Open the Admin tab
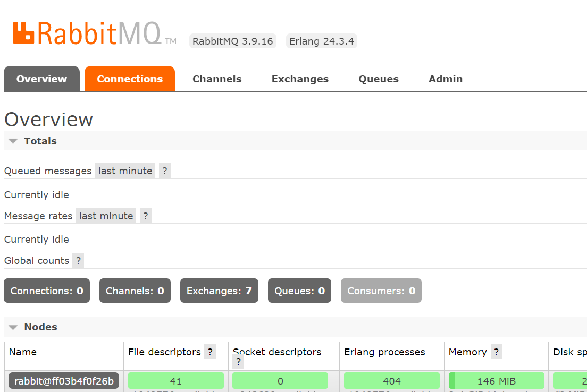Screen dimensions: 587x392 [x=446, y=79]
